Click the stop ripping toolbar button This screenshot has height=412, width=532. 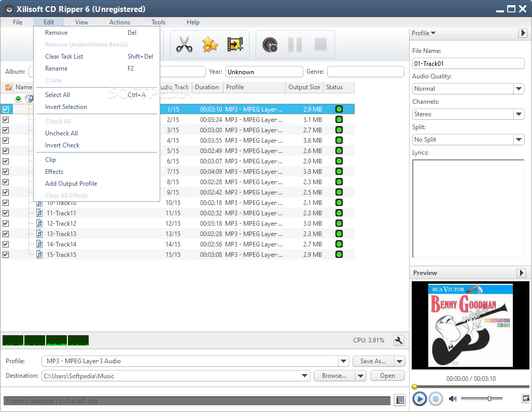pos(320,45)
